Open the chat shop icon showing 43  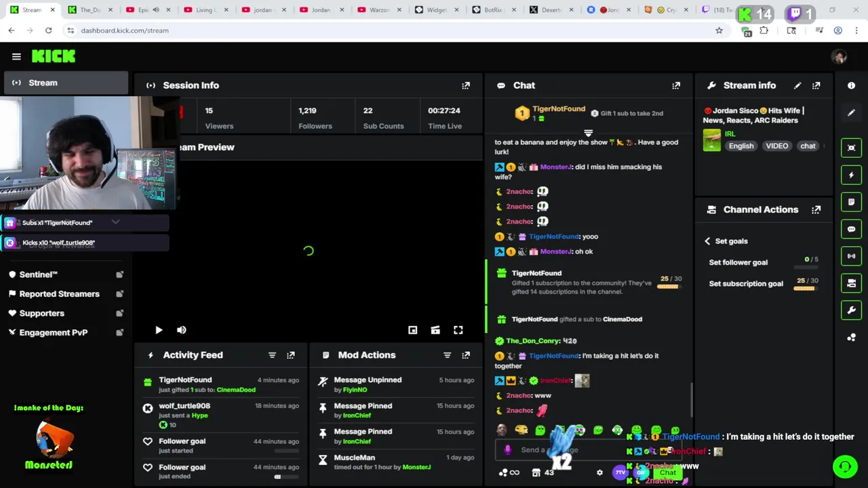point(542,472)
